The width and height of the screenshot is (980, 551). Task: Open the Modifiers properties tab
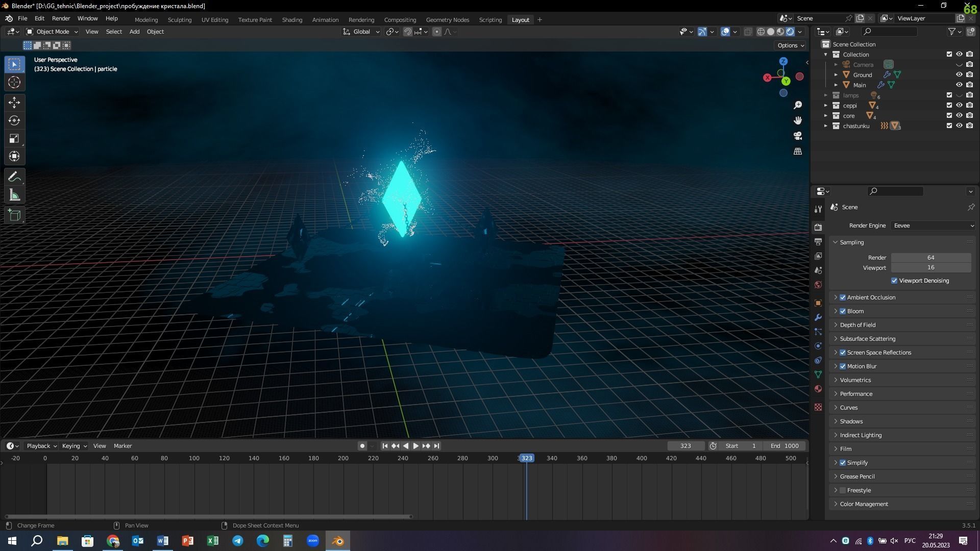click(818, 317)
